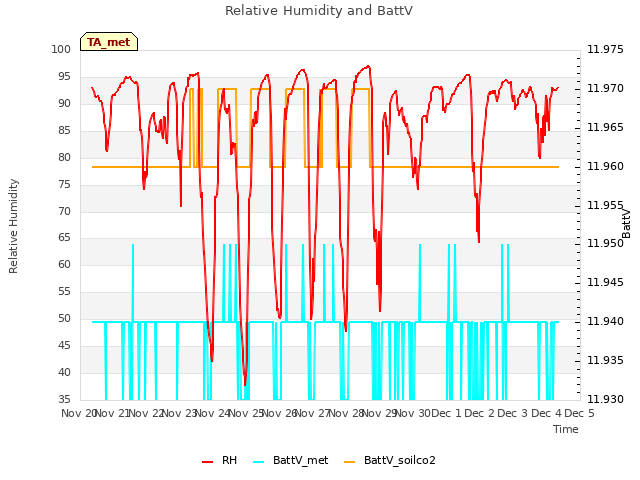Click the chart title 'Relative Humidity and BattV'

coord(319,11)
